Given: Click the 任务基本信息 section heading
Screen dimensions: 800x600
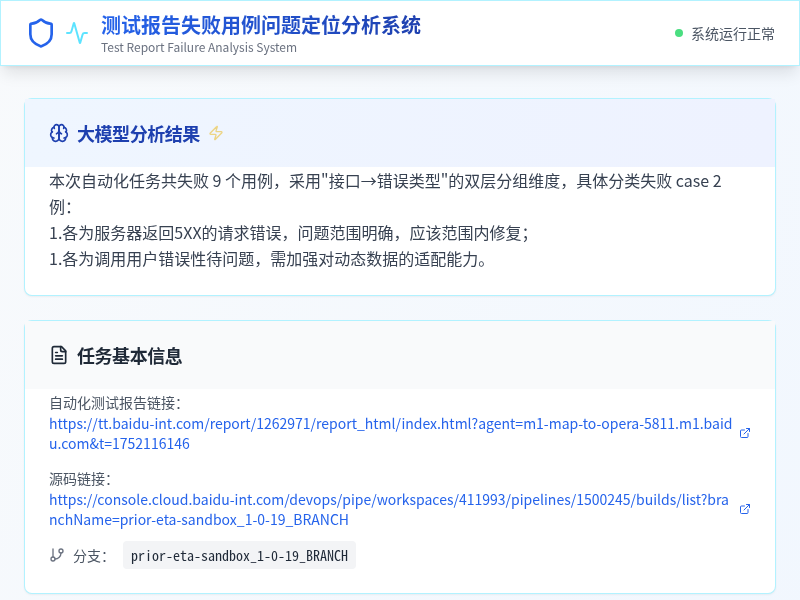Looking at the screenshot, I should [x=130, y=356].
